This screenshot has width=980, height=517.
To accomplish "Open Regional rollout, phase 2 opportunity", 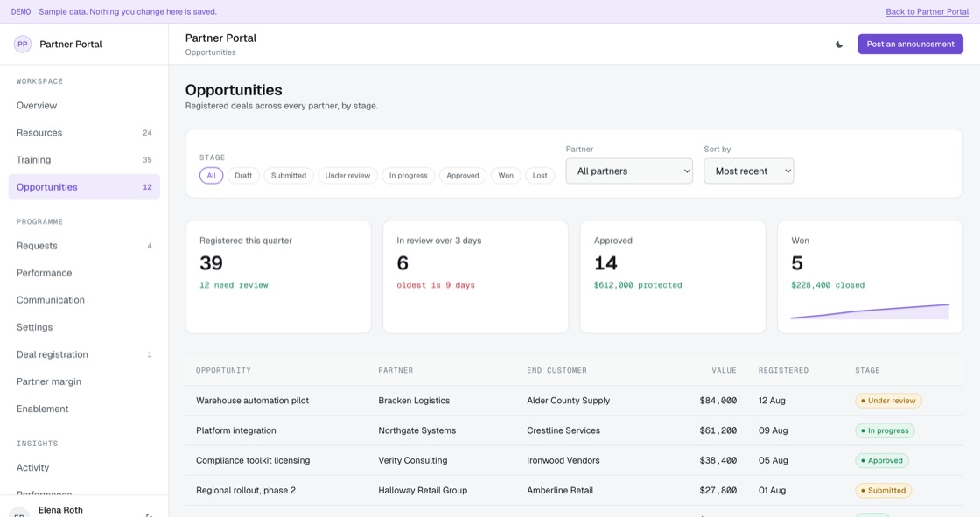I will coord(246,491).
